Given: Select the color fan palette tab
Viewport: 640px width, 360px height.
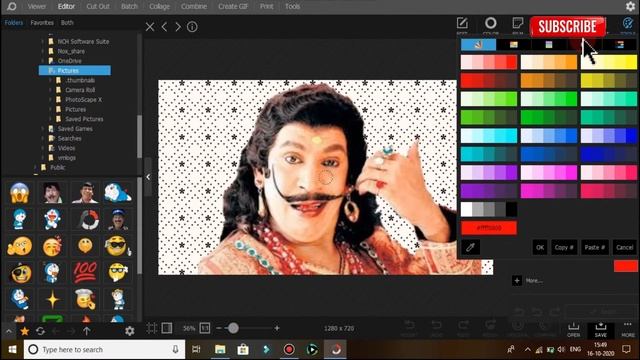Looking at the screenshot, I should [x=478, y=44].
